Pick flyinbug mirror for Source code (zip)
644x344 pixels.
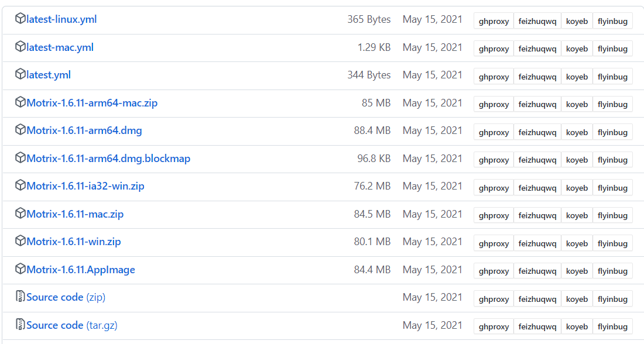tap(612, 299)
